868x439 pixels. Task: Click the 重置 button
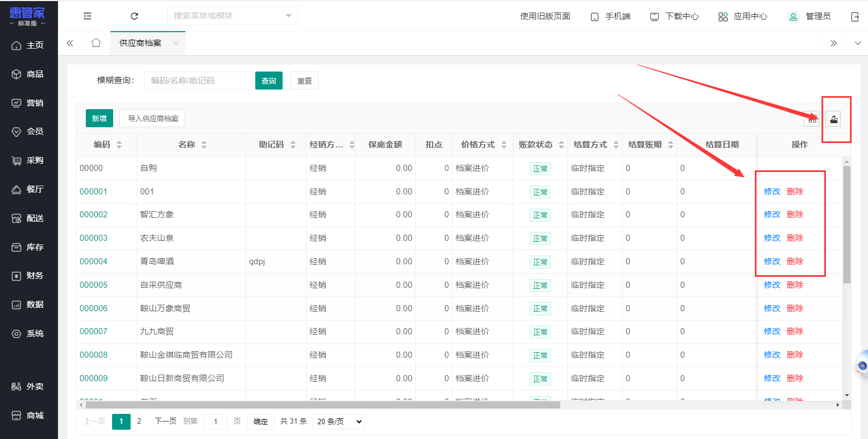(x=304, y=81)
